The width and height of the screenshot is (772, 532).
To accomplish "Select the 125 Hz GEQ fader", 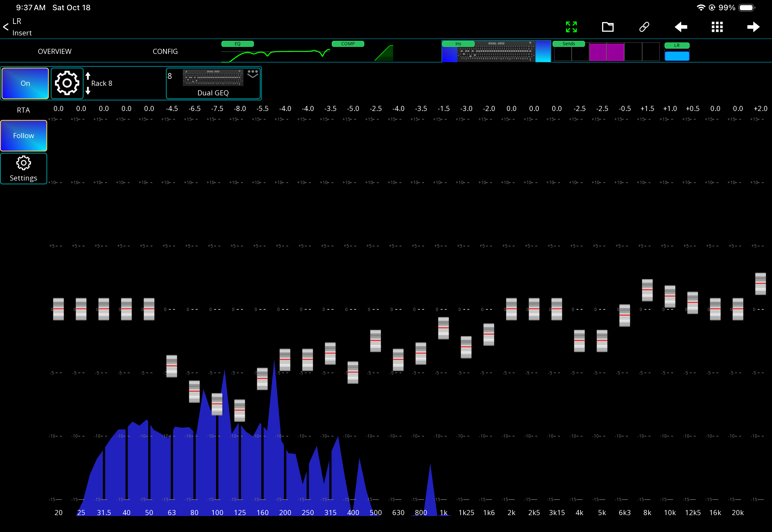I will coord(240,410).
